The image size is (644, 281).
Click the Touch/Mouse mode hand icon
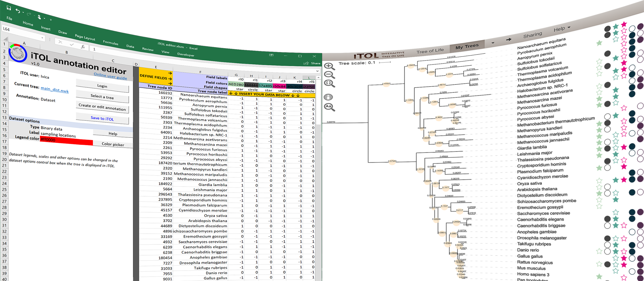pos(40,17)
